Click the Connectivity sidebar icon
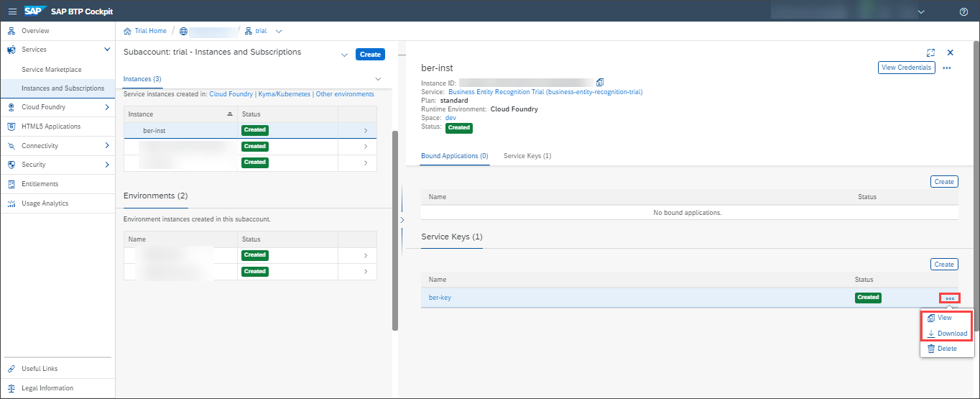 tap(11, 146)
